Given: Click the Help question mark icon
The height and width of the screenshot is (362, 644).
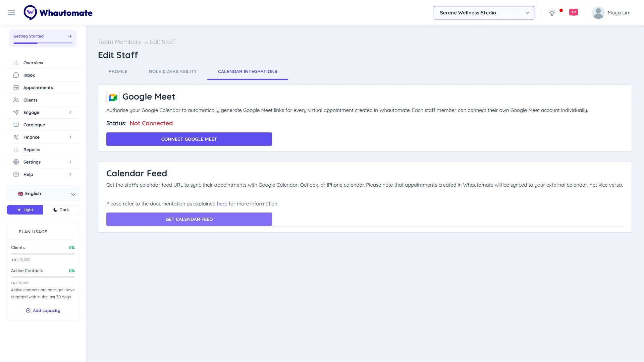Looking at the screenshot, I should [x=16, y=175].
